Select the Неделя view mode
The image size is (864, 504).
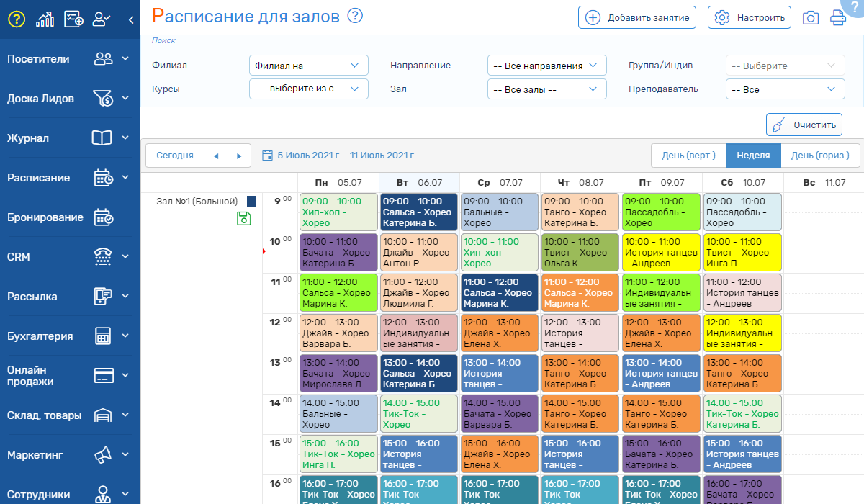(753, 155)
